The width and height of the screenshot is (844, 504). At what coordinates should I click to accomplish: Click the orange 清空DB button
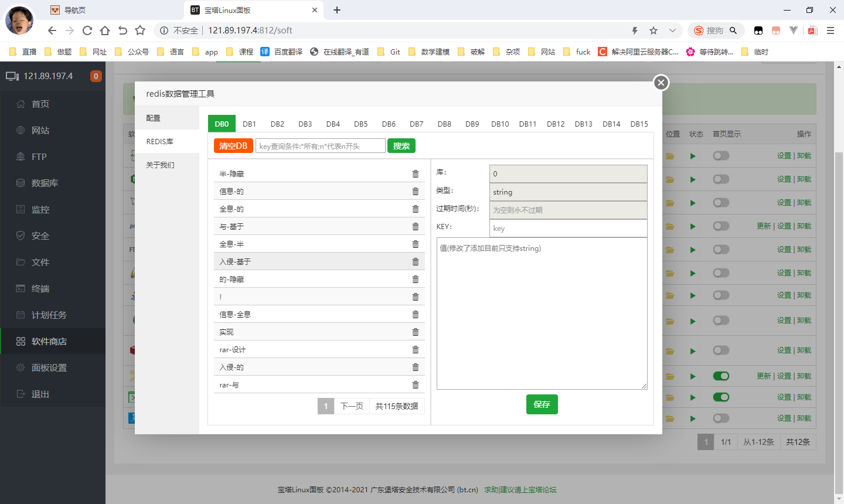click(x=233, y=146)
